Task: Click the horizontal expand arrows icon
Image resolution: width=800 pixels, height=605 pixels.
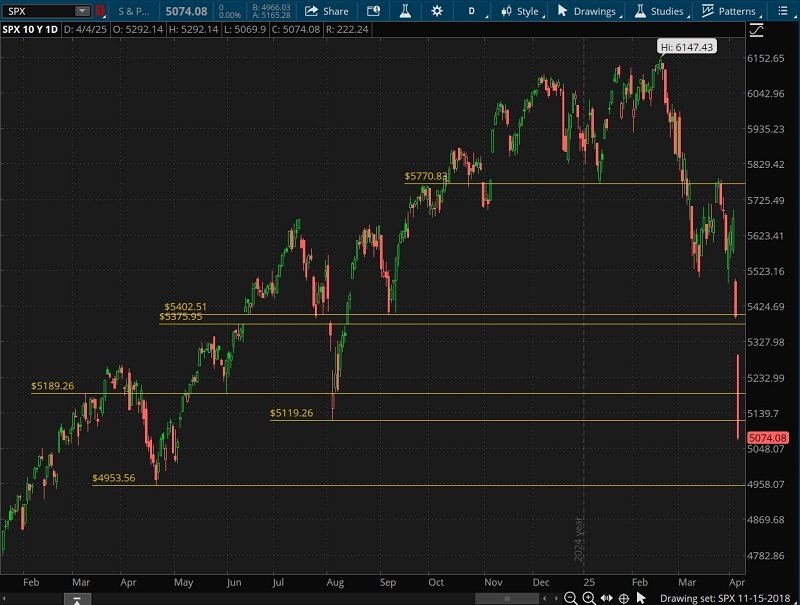Action: coord(607,598)
